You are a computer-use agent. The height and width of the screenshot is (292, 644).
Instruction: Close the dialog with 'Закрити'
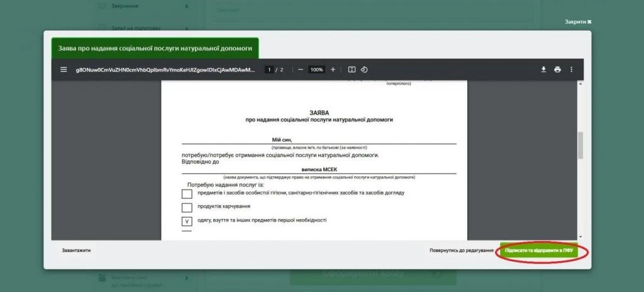coord(578,21)
